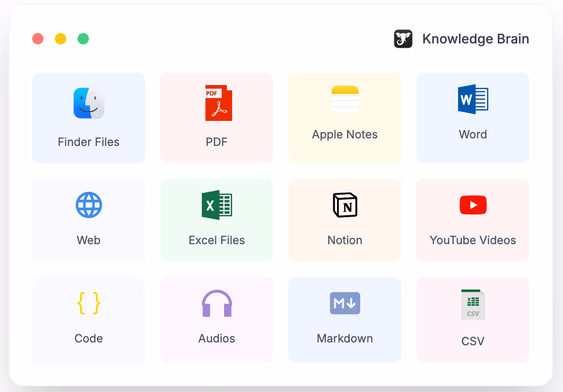Click the CSV file icon
The height and width of the screenshot is (392, 563).
click(x=473, y=304)
